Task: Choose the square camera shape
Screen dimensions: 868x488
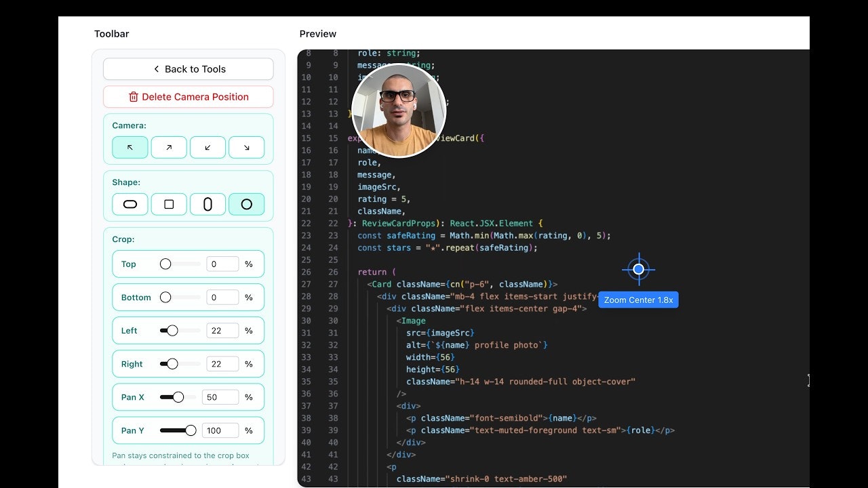Action: coord(169,204)
